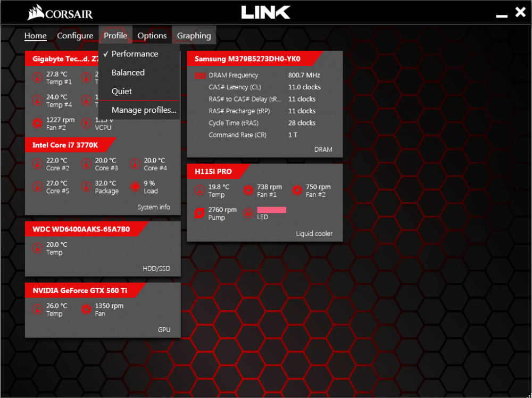Click the Command Rate 1 T value
Viewport: 532px width, 398px height.
coord(293,135)
